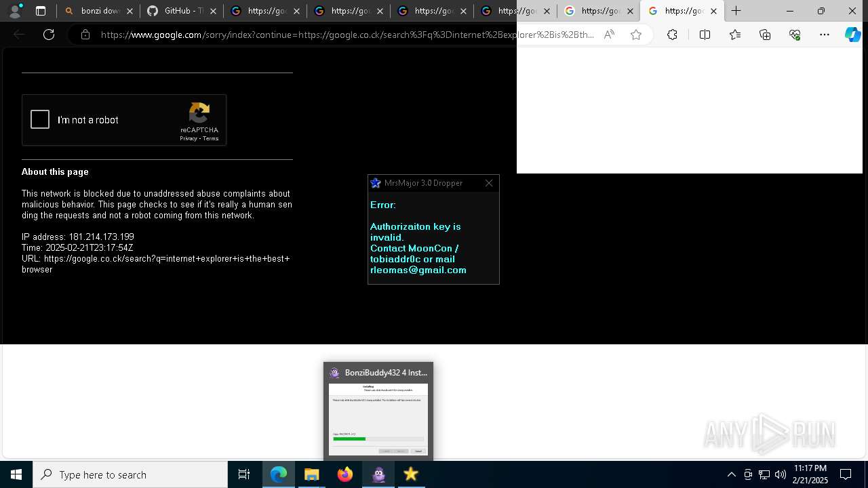868x488 pixels.
Task: Click the BonziBuddy432 preview title
Action: (x=386, y=373)
